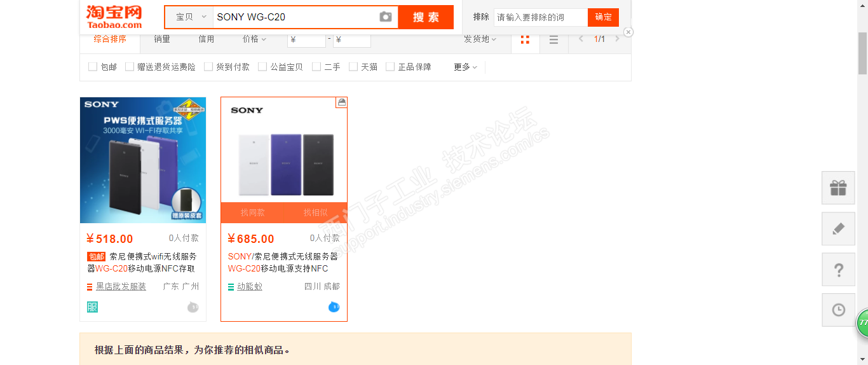Viewport: 868px width, 365px height.
Task: Click the green 77 badge at the edge
Action: (x=863, y=323)
